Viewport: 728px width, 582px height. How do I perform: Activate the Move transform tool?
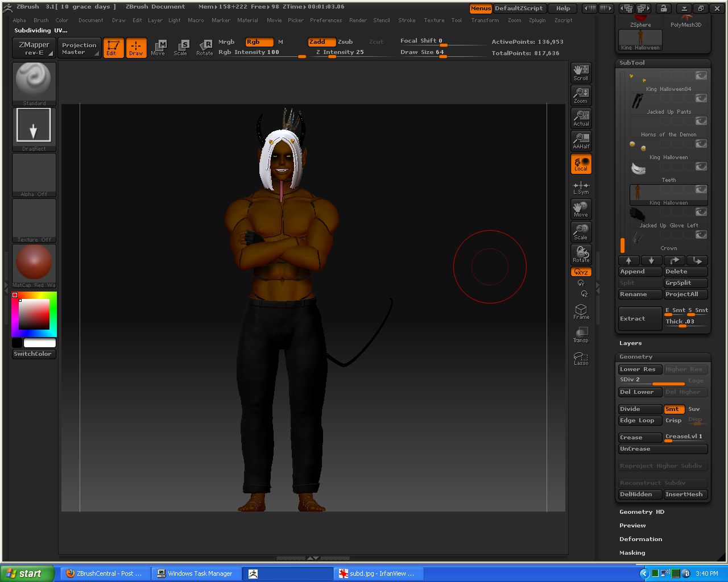(x=159, y=48)
